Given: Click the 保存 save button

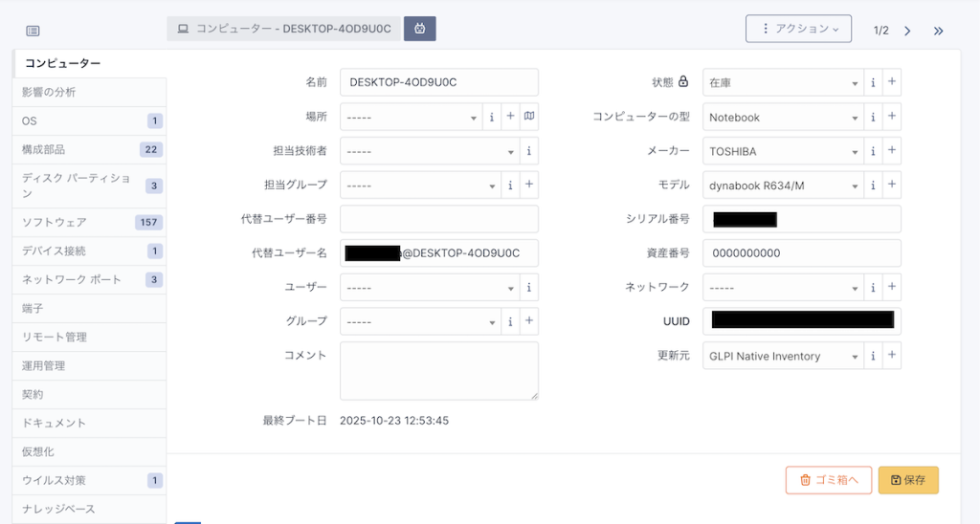Looking at the screenshot, I should point(907,480).
